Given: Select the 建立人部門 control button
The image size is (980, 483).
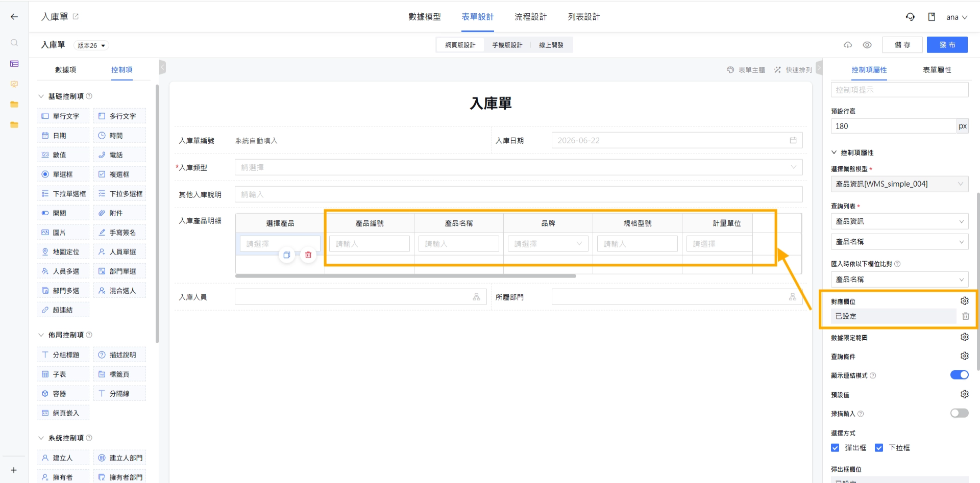Looking at the screenshot, I should coord(119,457).
